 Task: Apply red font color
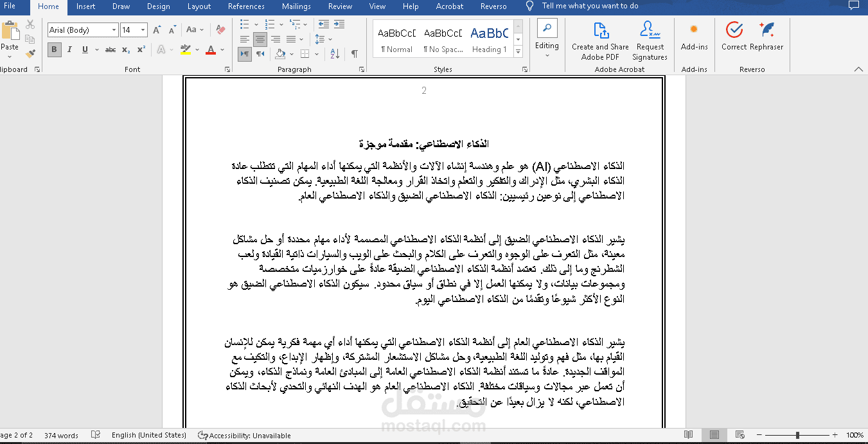point(210,49)
